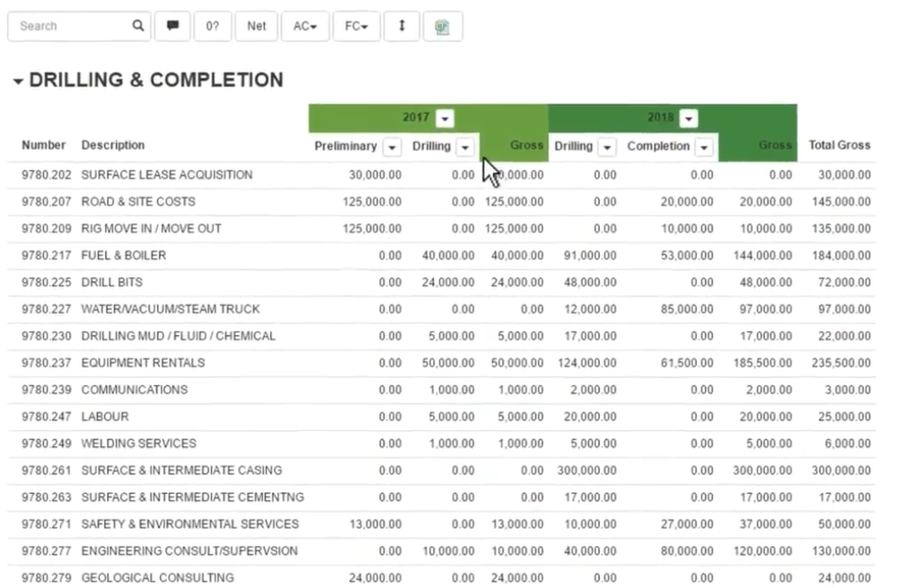Viewport: 898px width, 588px height.
Task: Select SAFETY & ENVIRONMENTAL SERVICES description
Action: pos(189,524)
